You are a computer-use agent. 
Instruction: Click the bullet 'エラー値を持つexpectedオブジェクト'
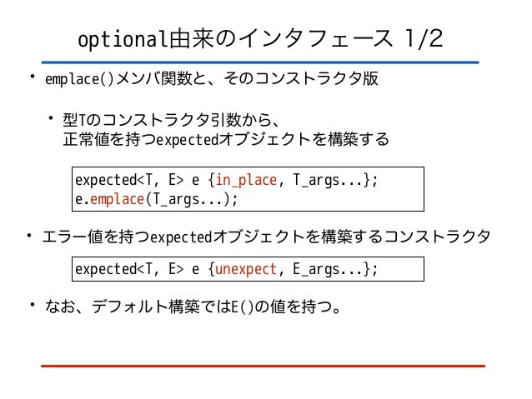click(266, 237)
